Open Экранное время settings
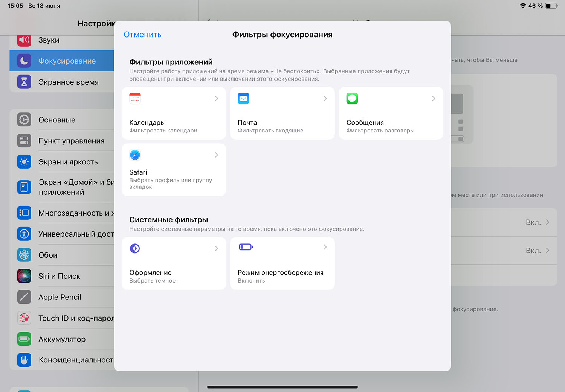This screenshot has height=392, width=565. point(62,82)
